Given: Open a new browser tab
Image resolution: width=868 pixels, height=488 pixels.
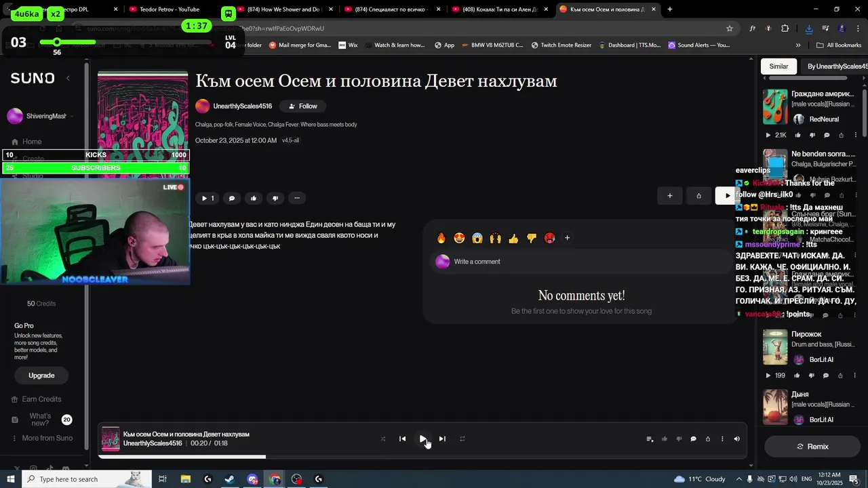Looking at the screenshot, I should (x=670, y=9).
